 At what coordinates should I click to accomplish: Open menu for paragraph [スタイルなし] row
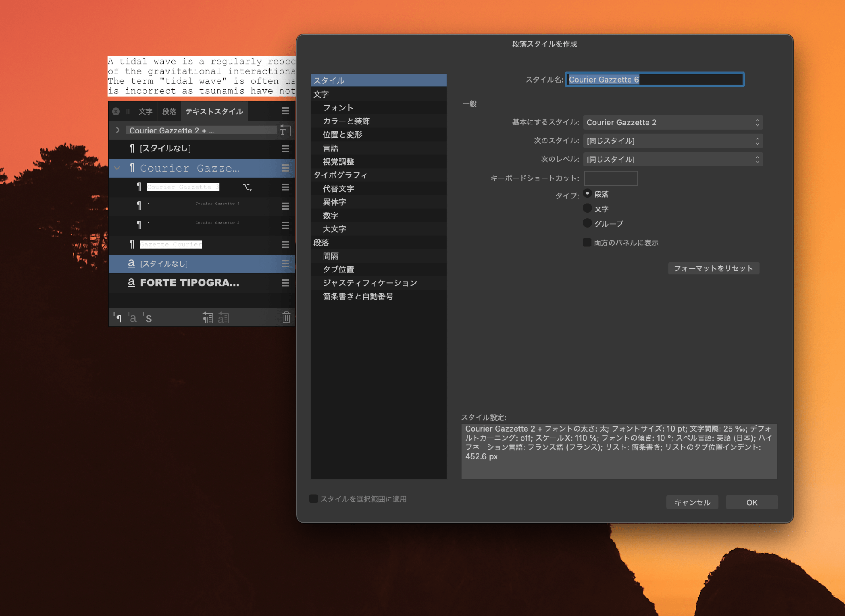(285, 148)
